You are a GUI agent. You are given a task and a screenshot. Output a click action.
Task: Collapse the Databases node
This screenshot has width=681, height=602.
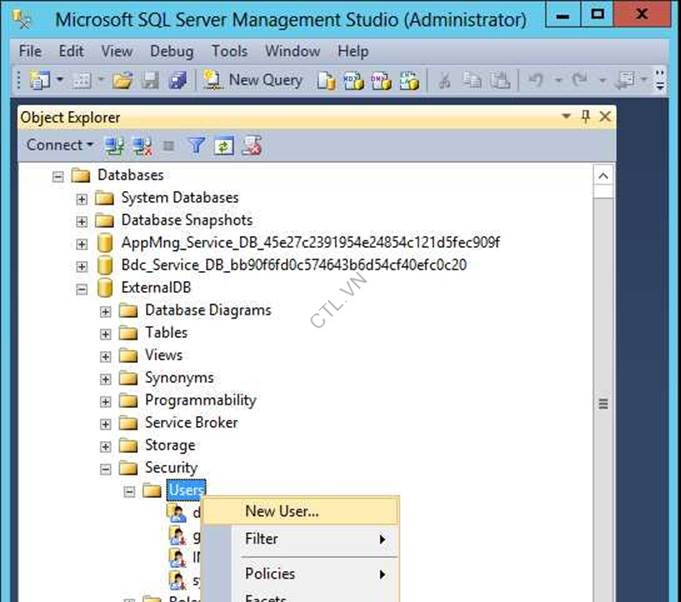click(x=58, y=177)
